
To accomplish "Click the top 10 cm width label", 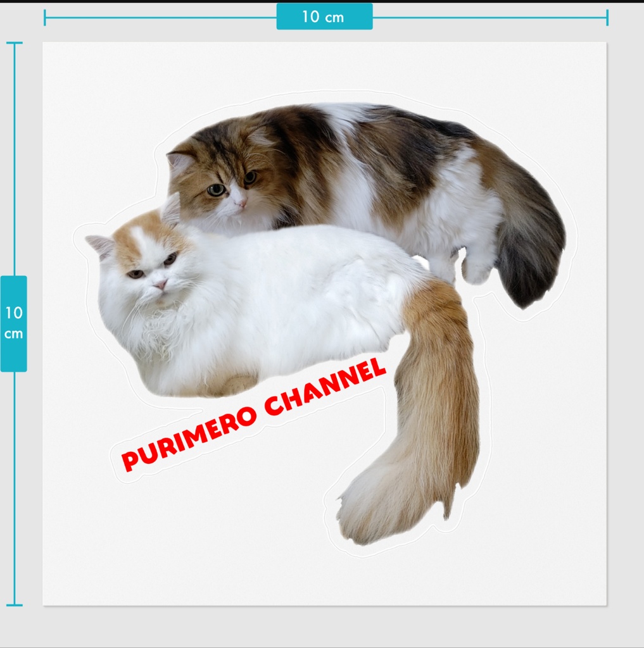I will [x=324, y=16].
